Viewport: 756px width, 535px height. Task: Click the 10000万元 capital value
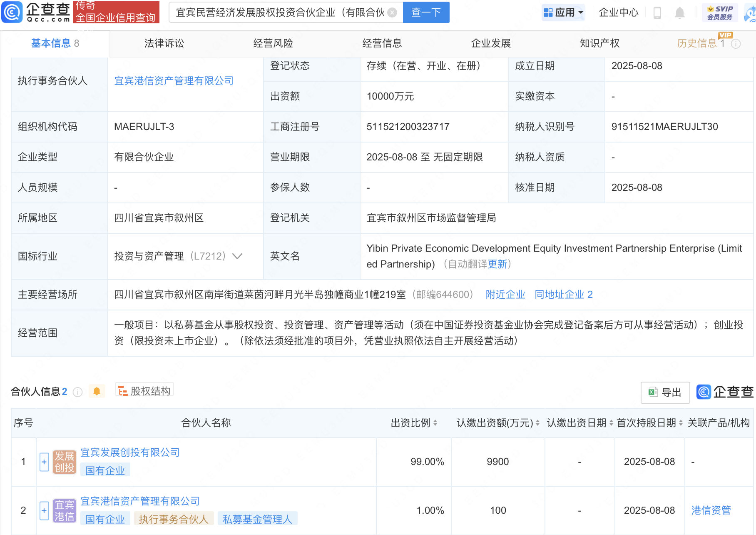pos(390,96)
